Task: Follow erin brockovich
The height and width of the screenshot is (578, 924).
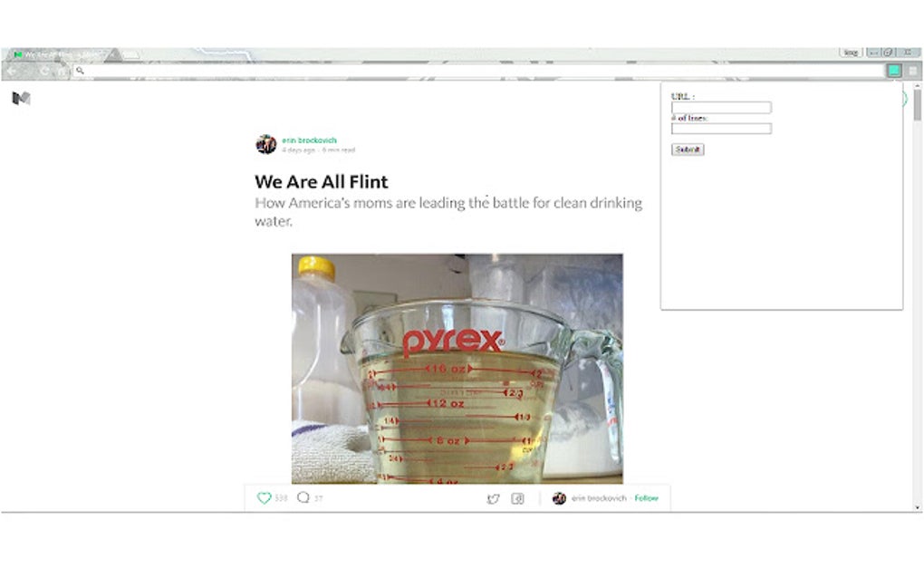Action: (647, 498)
